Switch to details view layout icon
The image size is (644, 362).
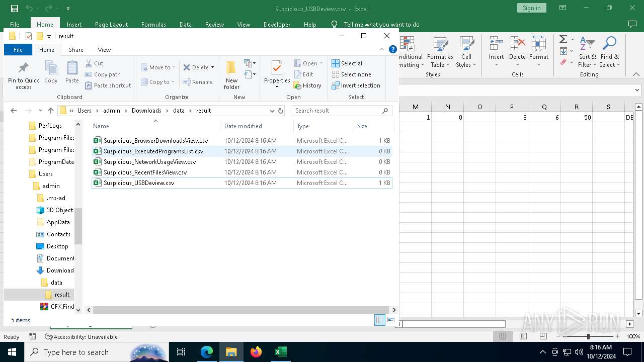[380, 320]
